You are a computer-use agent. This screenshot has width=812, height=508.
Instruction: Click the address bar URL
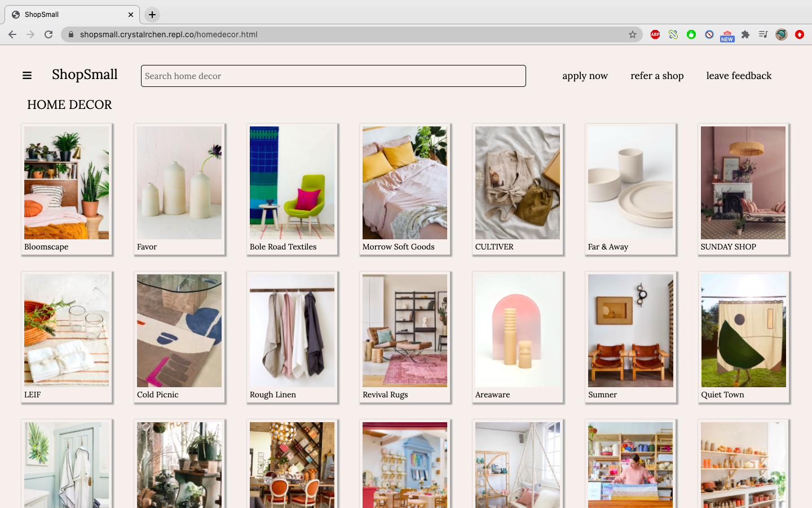pyautogui.click(x=169, y=34)
